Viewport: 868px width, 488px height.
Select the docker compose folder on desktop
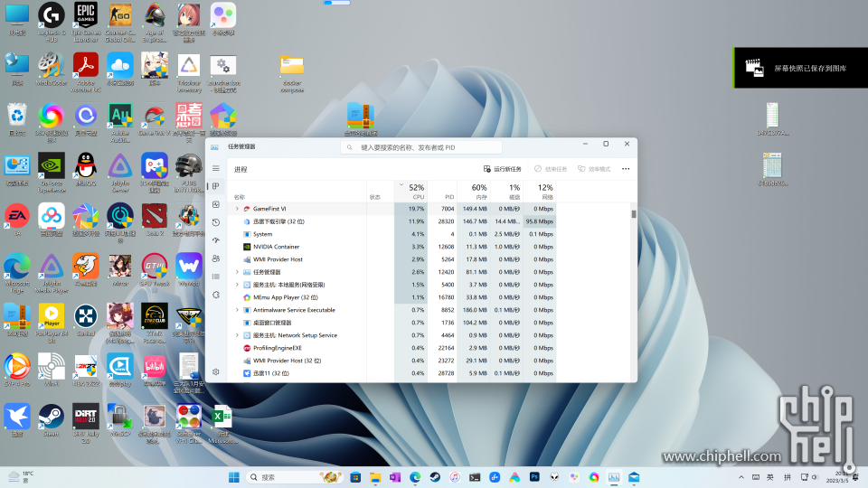click(x=292, y=73)
